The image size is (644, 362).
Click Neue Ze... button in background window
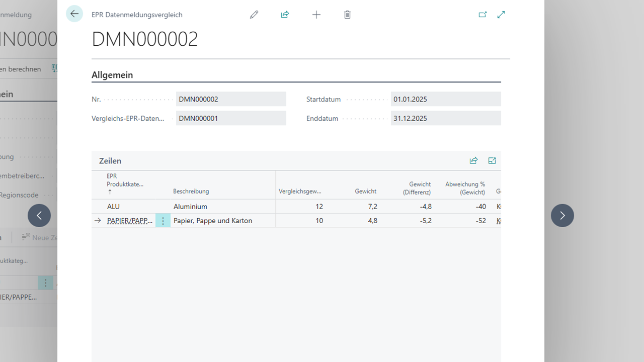[40, 237]
